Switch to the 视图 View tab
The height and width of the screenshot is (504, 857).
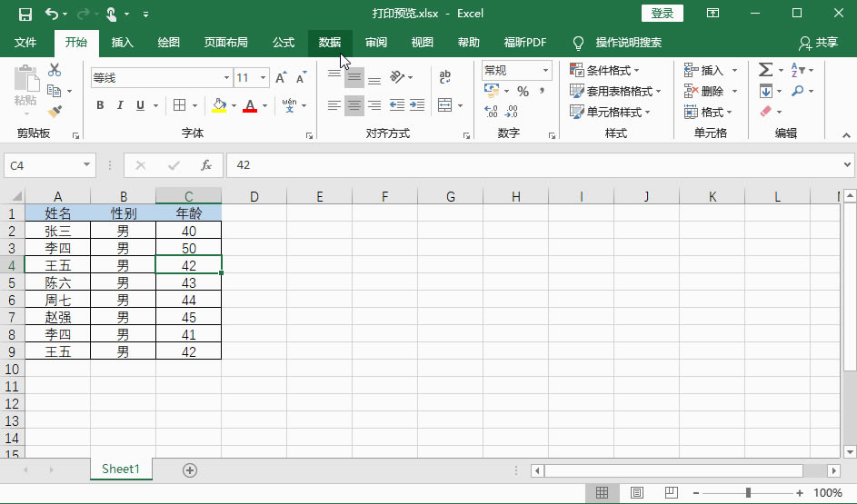click(422, 43)
